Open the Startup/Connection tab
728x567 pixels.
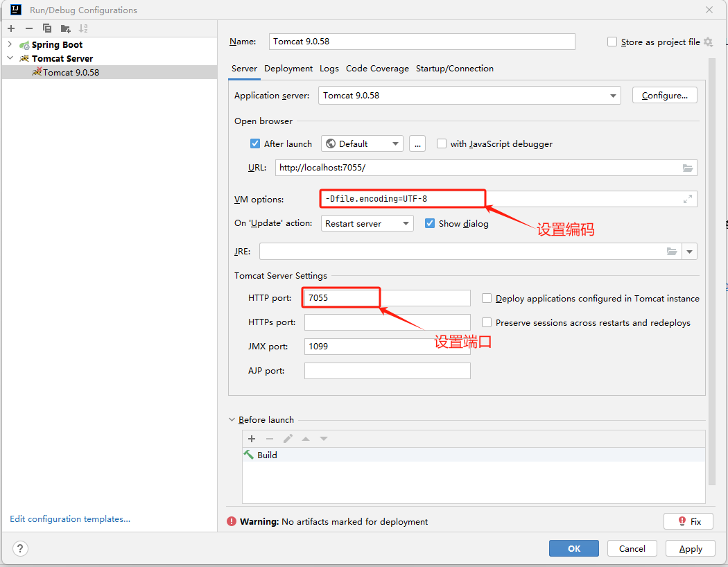point(454,69)
